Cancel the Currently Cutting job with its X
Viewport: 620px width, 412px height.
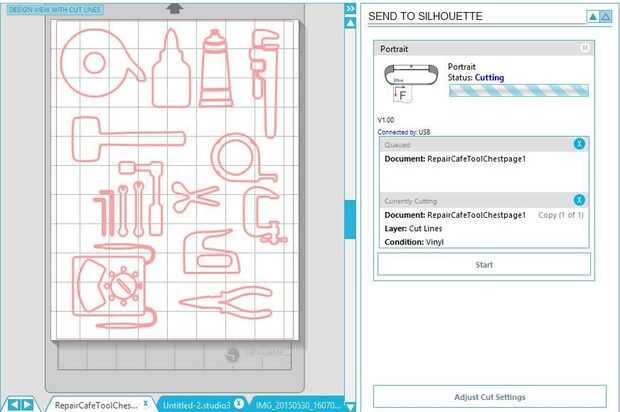[579, 200]
